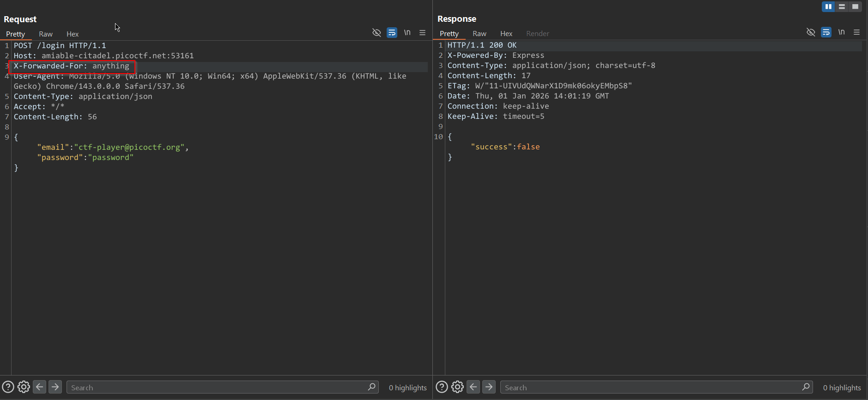This screenshot has height=400, width=868.
Task: Select the combined tabbed layout button
Action: (855, 6)
